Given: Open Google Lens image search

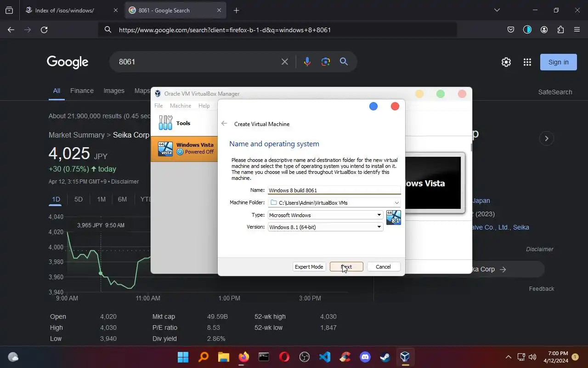Looking at the screenshot, I should (x=326, y=62).
